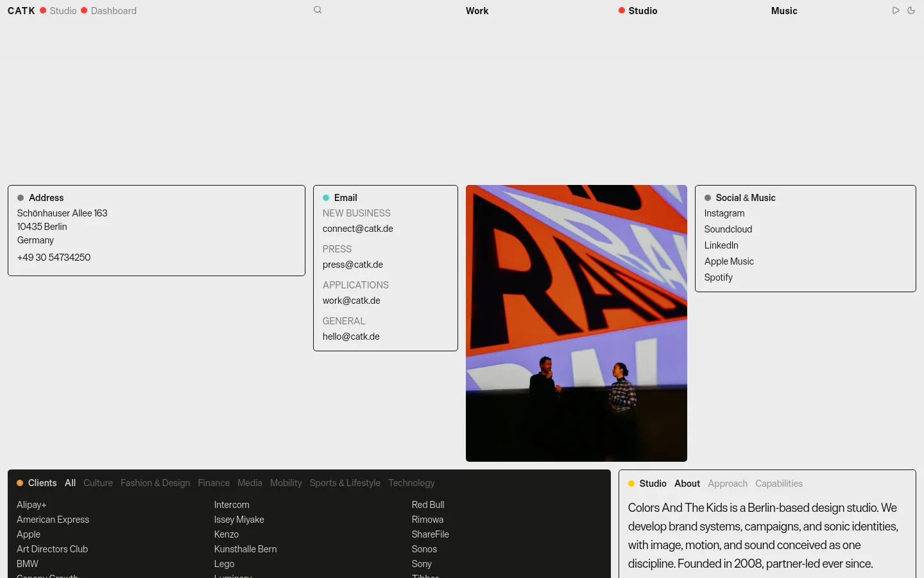
Task: Click Rimowa client entry
Action: point(428,520)
